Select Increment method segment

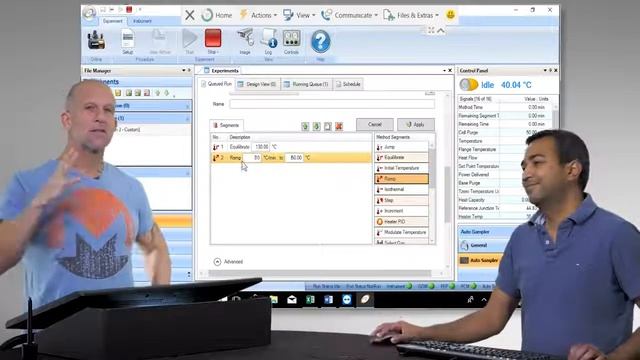[401, 211]
